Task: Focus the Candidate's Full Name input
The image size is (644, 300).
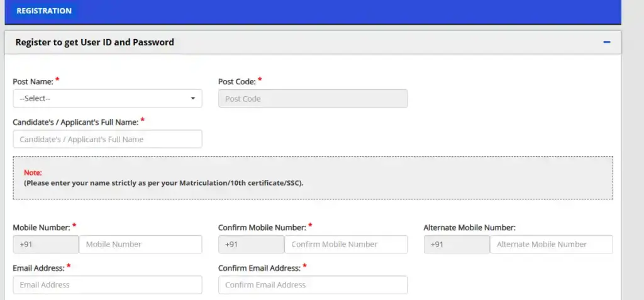Action: (x=108, y=139)
